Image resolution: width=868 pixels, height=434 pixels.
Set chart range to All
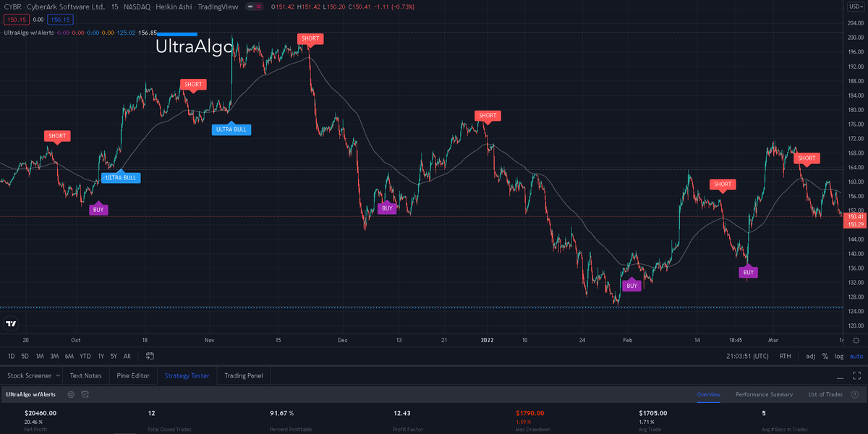pos(127,356)
